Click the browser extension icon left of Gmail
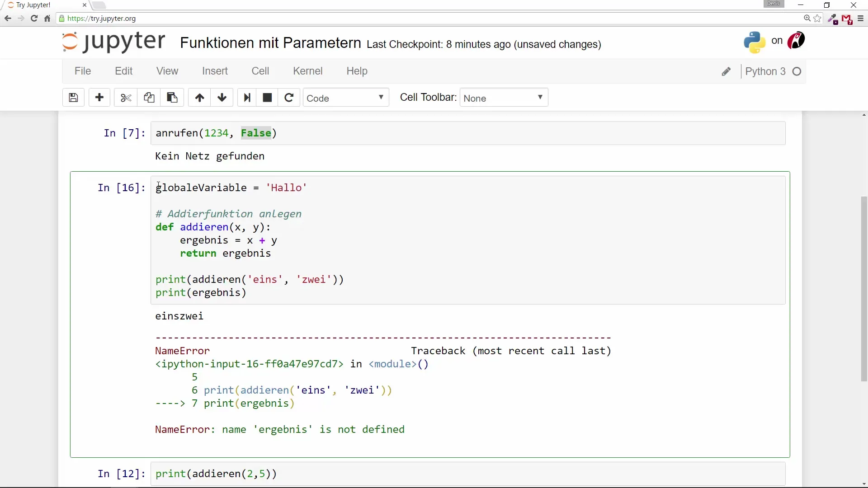 point(832,19)
